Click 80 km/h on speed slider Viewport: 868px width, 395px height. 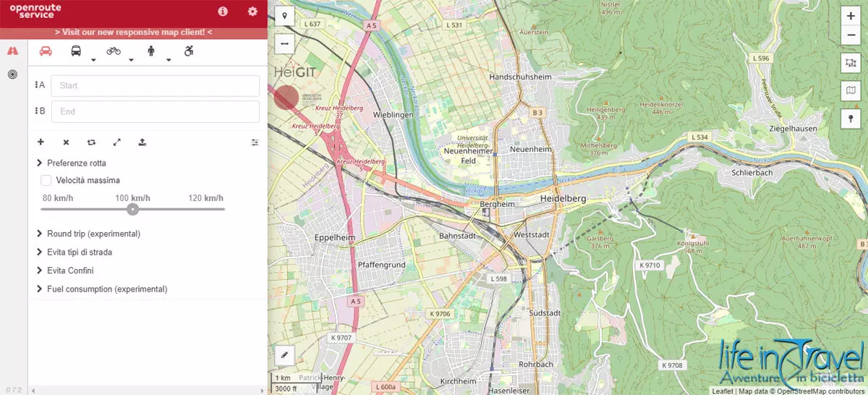(58, 198)
